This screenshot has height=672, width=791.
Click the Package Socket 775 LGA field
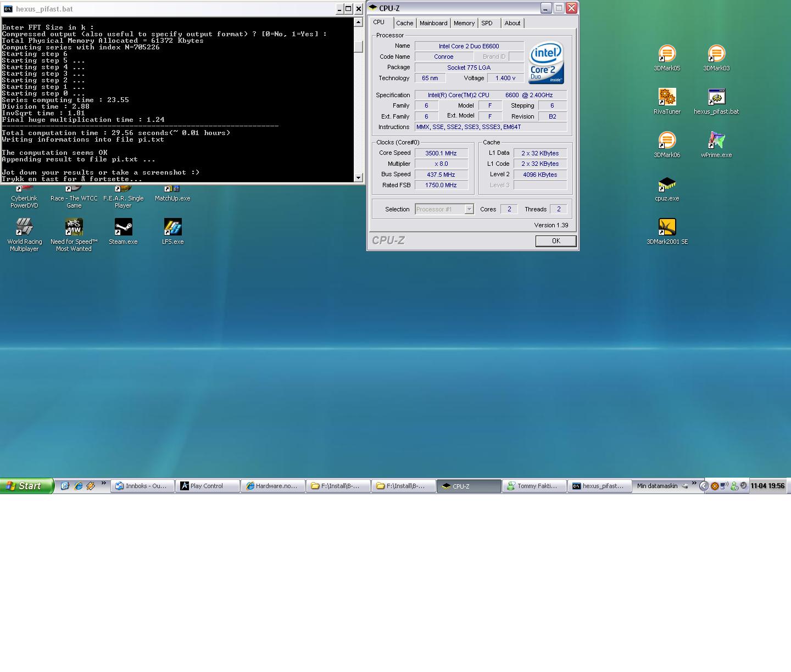tap(469, 68)
